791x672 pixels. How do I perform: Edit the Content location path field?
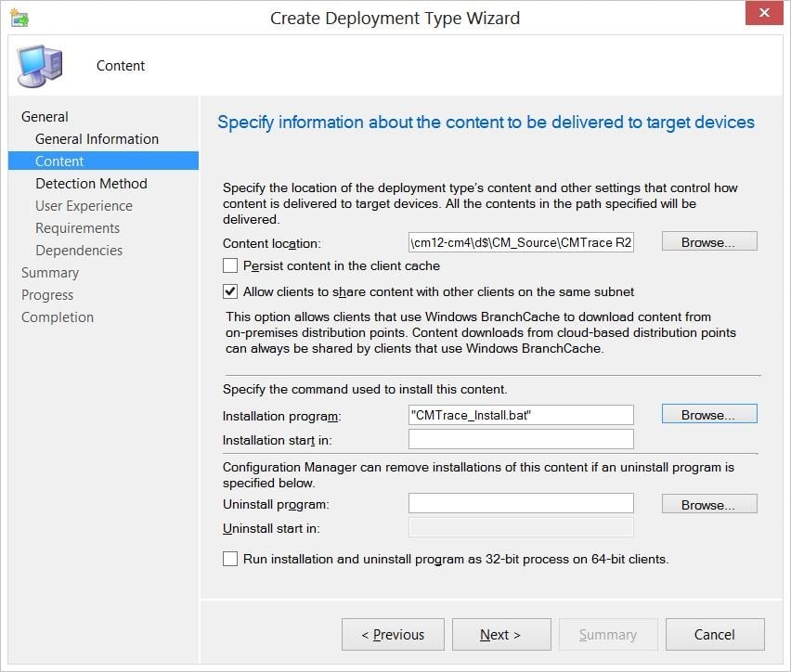click(521, 241)
